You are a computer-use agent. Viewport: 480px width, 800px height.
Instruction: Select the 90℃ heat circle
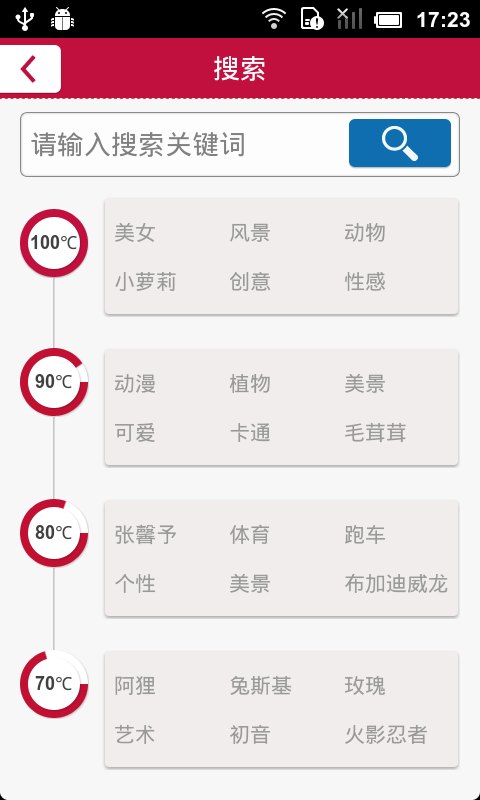(x=54, y=382)
